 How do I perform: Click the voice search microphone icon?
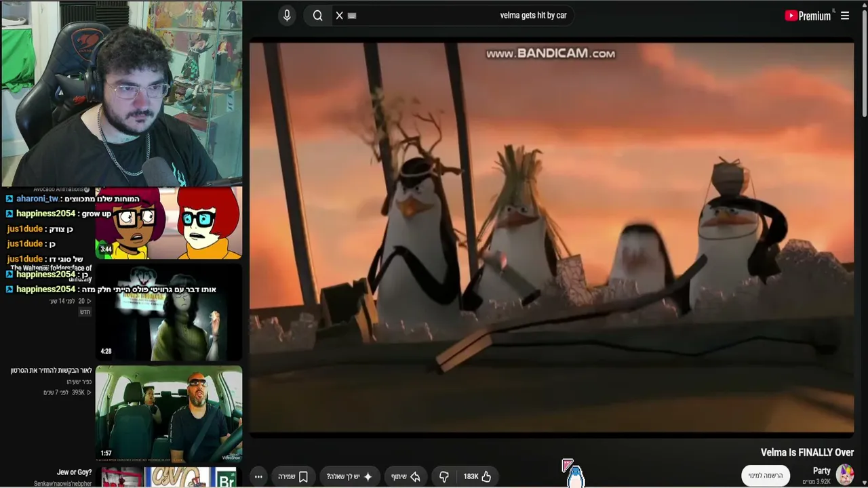tap(287, 16)
